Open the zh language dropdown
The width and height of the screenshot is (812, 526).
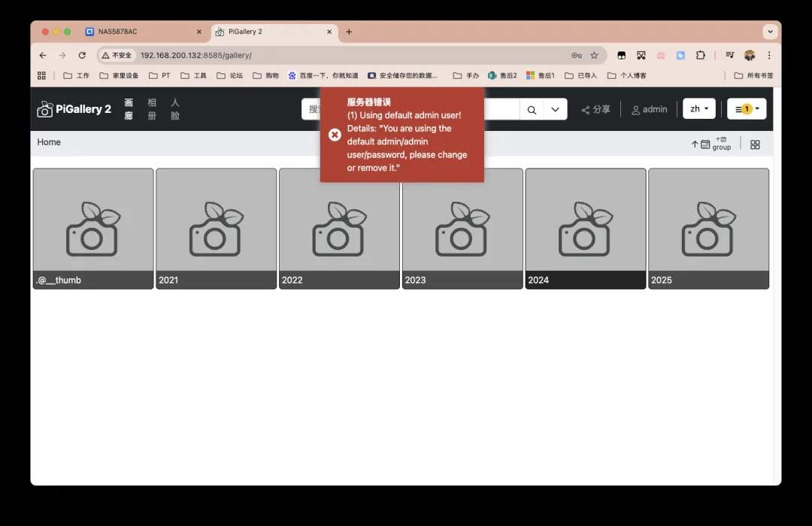coord(699,109)
